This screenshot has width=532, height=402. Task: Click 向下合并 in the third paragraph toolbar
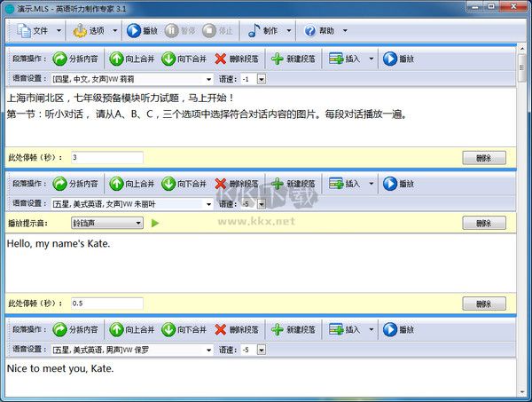[184, 330]
